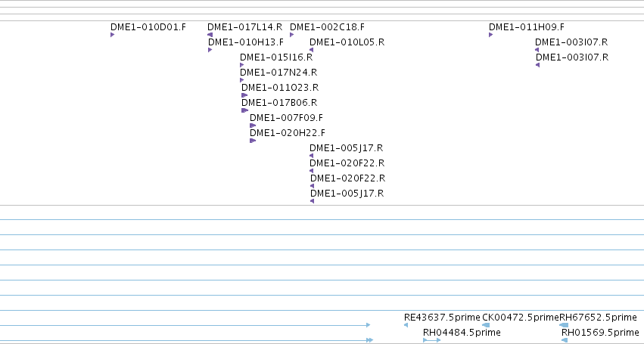Screen dimensions: 644x344
Task: Select the DME1-010D01.F feature label
Action: pos(148,27)
